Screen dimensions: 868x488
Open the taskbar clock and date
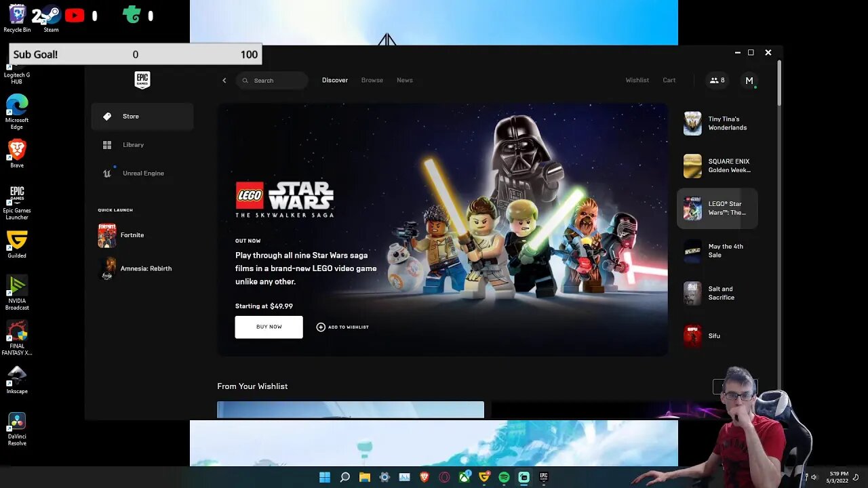pyautogui.click(x=839, y=477)
